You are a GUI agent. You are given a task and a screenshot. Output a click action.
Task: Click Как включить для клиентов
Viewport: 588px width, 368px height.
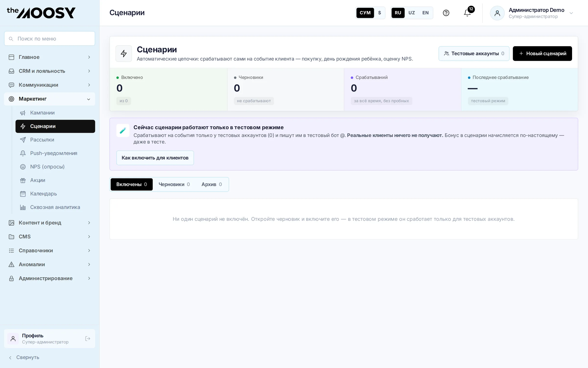[155, 158]
